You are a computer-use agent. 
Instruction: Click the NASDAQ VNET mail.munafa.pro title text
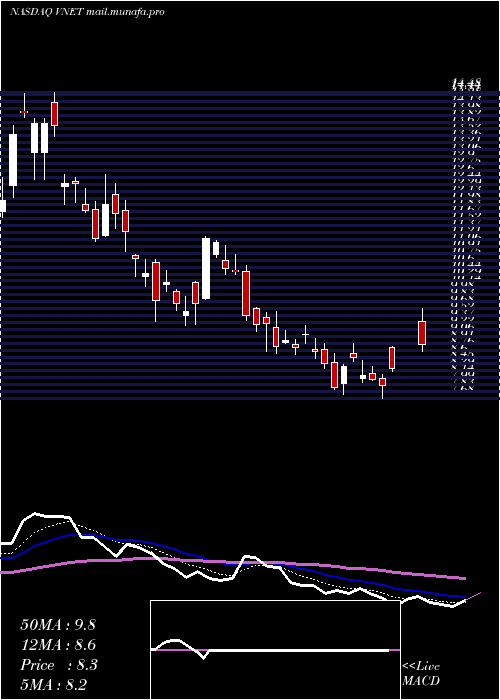(x=87, y=12)
